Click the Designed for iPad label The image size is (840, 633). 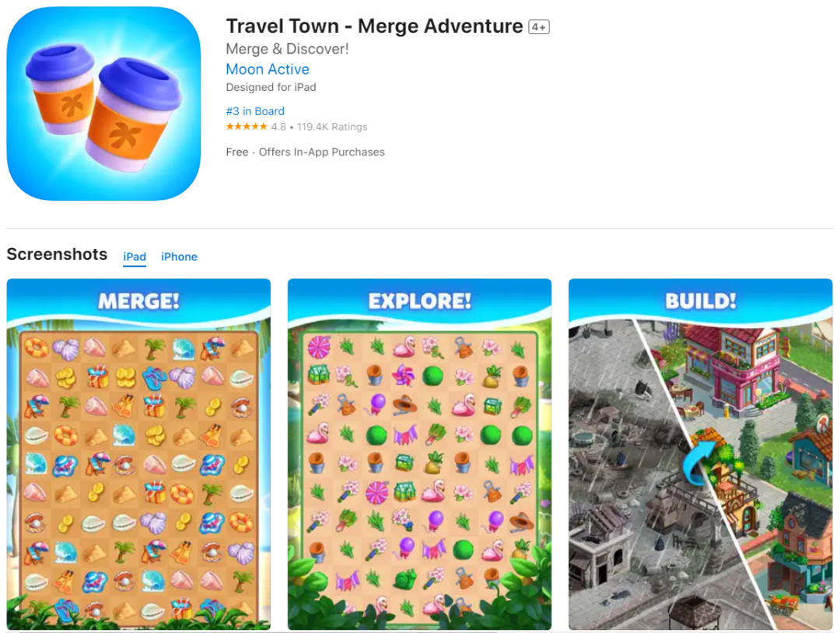tap(271, 87)
